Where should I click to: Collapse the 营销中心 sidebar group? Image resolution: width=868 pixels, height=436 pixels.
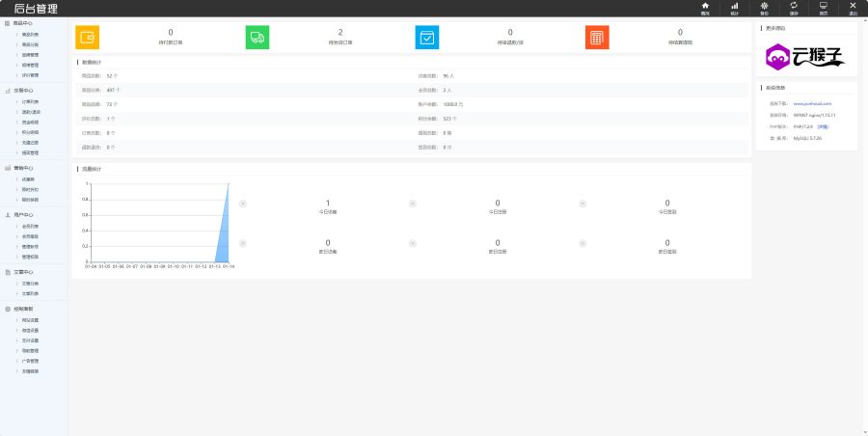pyautogui.click(x=22, y=168)
